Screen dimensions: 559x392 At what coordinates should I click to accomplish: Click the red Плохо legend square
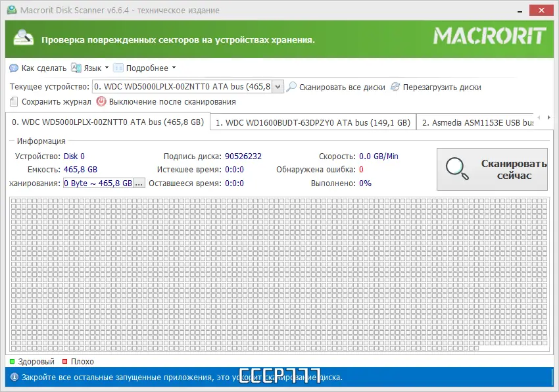(63, 361)
